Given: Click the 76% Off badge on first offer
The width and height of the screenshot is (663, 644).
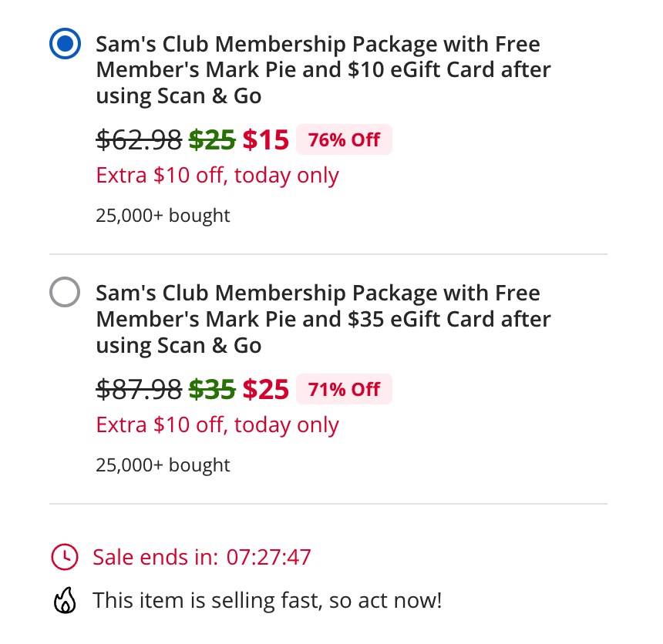Looking at the screenshot, I should point(344,139).
